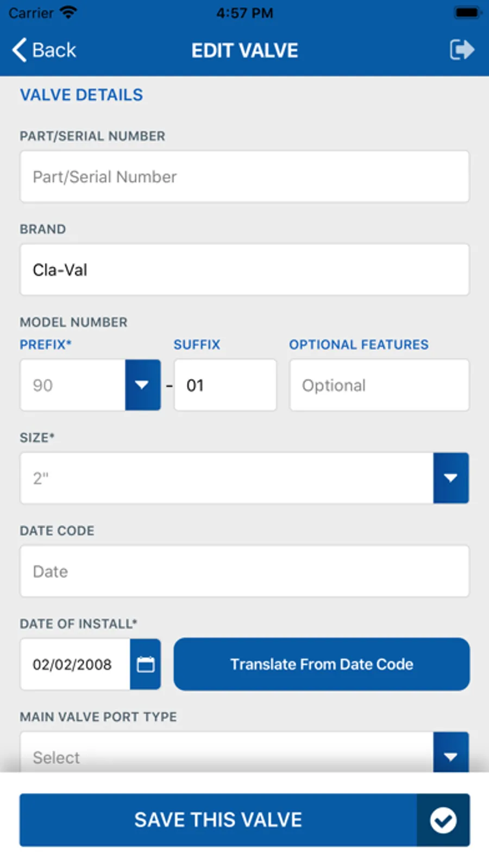Viewport: 489px width, 868px height.
Task: Open the Size dropdown arrow
Action: point(450,478)
